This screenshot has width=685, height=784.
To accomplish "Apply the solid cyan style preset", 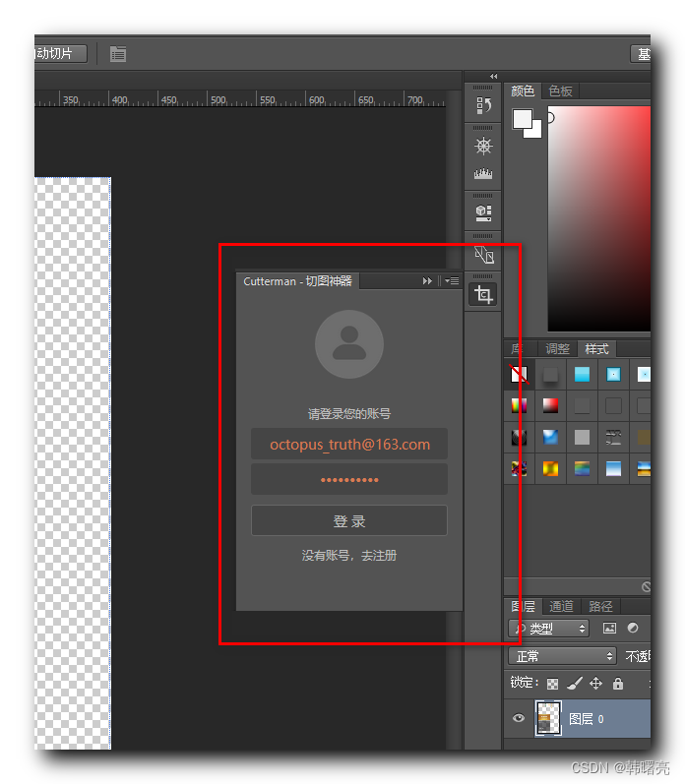I will click(582, 375).
